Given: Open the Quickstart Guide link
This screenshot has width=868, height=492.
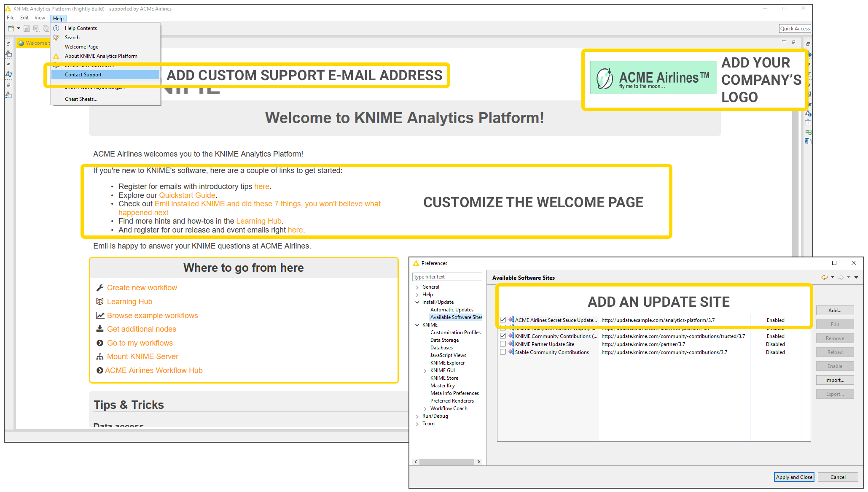Looking at the screenshot, I should point(187,195).
